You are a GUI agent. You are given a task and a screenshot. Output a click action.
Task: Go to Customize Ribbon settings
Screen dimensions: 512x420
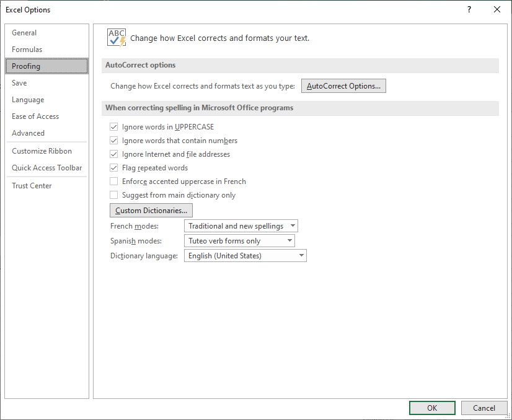(x=42, y=151)
